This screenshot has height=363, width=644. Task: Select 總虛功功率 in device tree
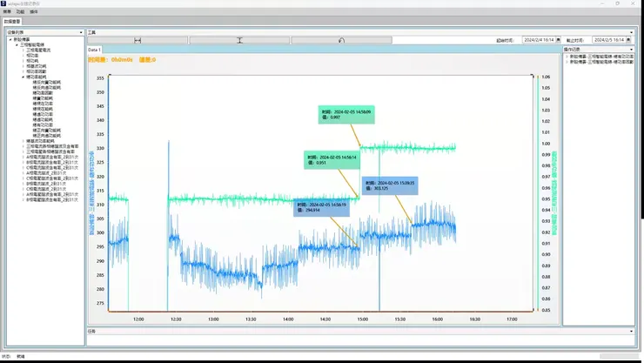(x=43, y=114)
